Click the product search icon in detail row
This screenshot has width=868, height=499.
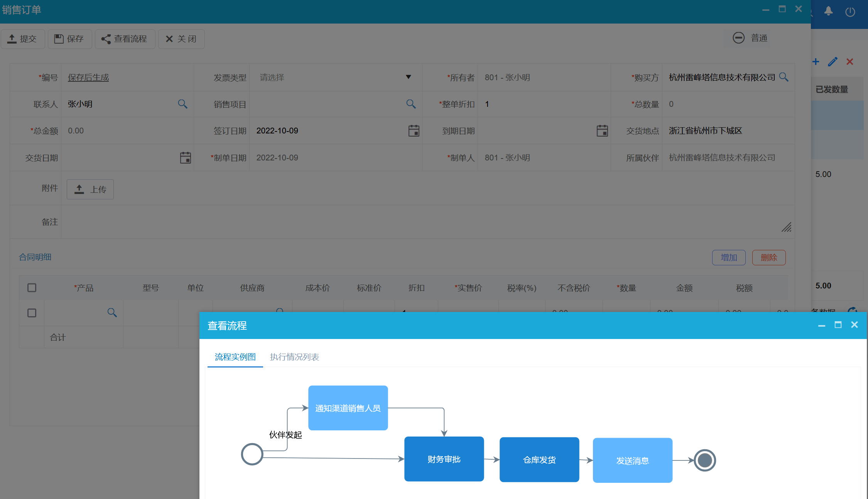tap(112, 313)
